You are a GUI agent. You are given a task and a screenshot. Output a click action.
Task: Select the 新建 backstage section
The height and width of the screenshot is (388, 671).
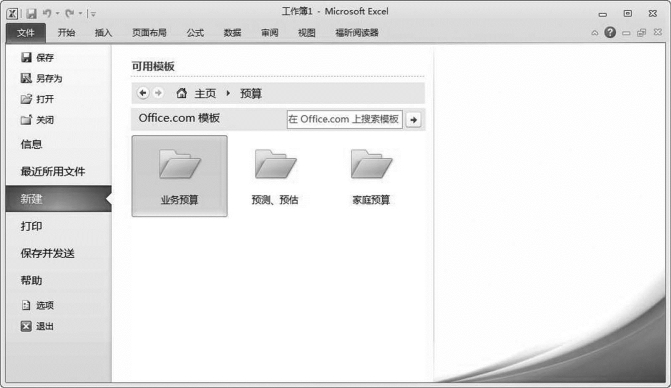click(59, 198)
